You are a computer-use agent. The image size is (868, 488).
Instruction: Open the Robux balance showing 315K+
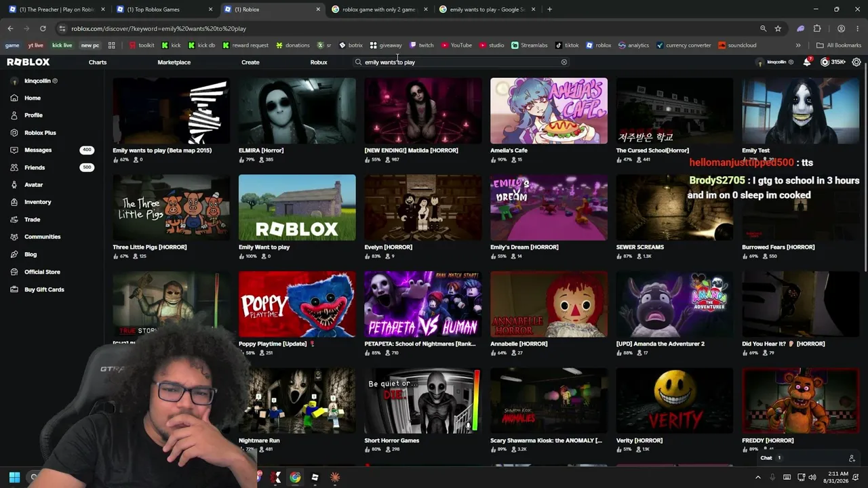point(833,62)
